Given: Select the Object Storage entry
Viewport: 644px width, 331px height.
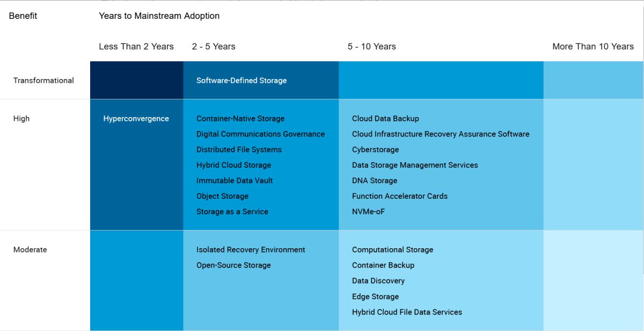Looking at the screenshot, I should (x=222, y=197).
